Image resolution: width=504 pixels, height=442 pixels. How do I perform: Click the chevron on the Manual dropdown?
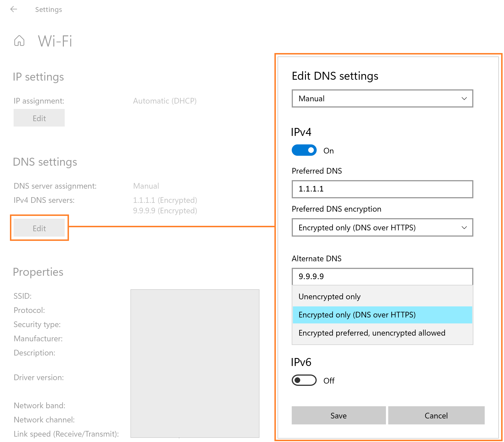[464, 98]
